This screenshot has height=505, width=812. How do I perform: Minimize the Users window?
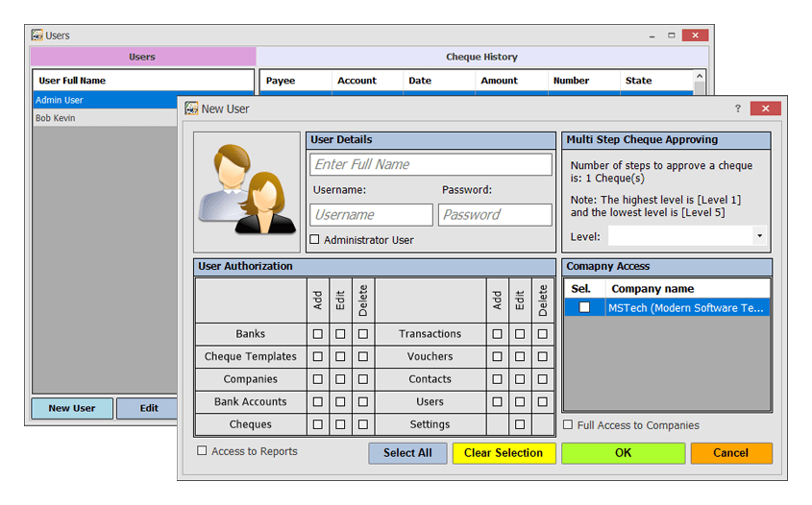(652, 36)
